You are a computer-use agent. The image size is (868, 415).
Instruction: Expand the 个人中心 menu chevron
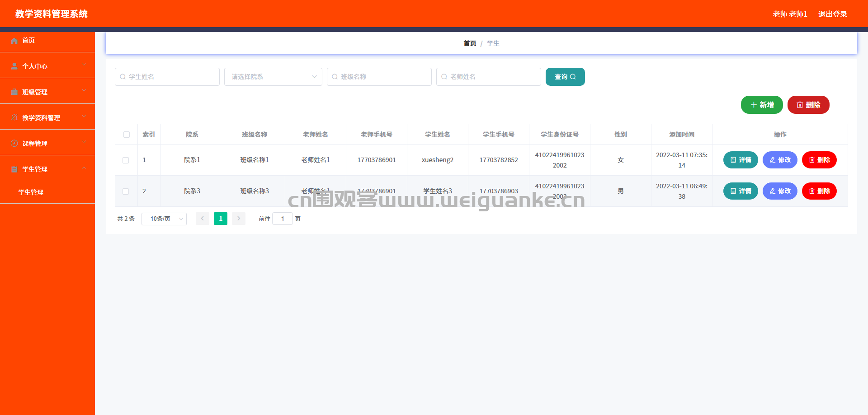(x=84, y=65)
